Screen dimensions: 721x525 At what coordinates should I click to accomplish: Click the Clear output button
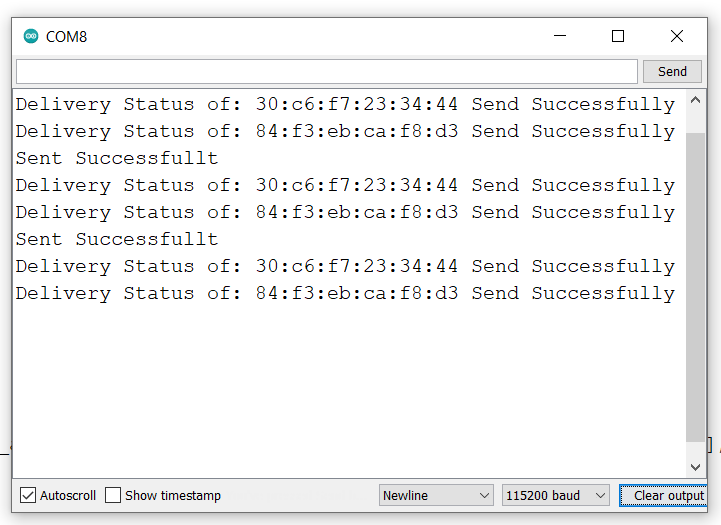(x=668, y=496)
